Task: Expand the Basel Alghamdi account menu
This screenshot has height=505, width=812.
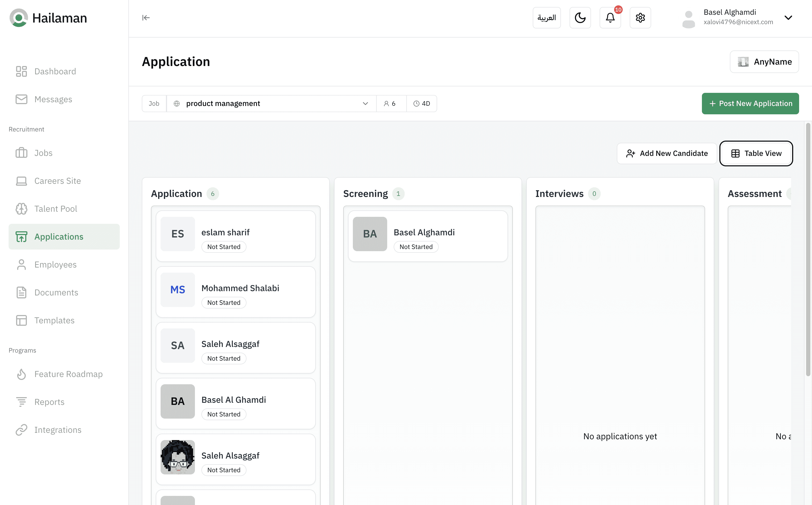Action: [788, 18]
